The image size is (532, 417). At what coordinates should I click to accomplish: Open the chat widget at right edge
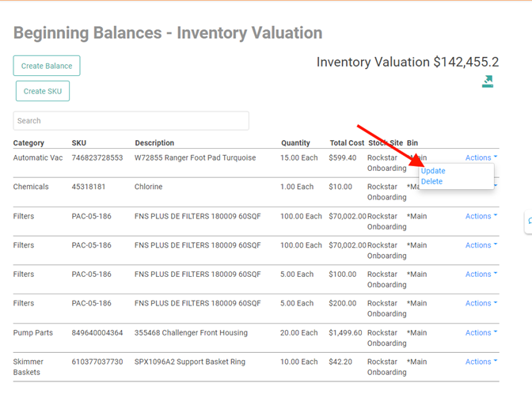[528, 223]
